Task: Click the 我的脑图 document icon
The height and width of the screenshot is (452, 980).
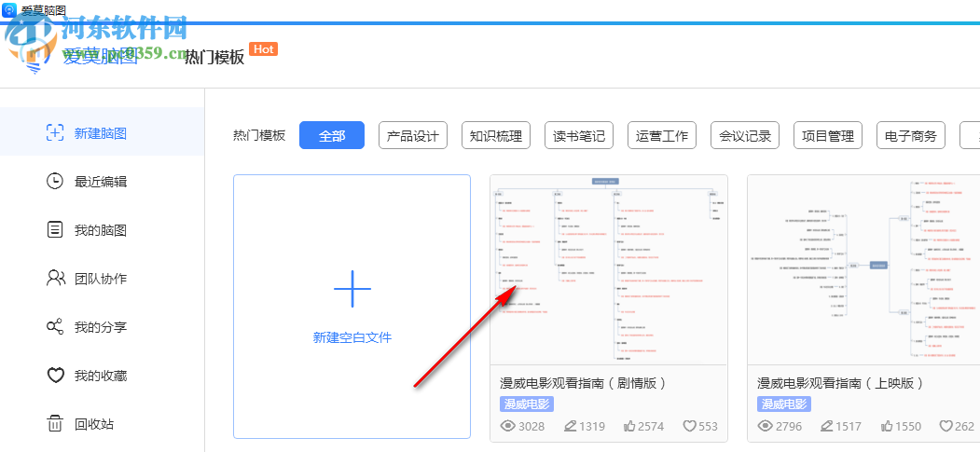Action: (55, 230)
